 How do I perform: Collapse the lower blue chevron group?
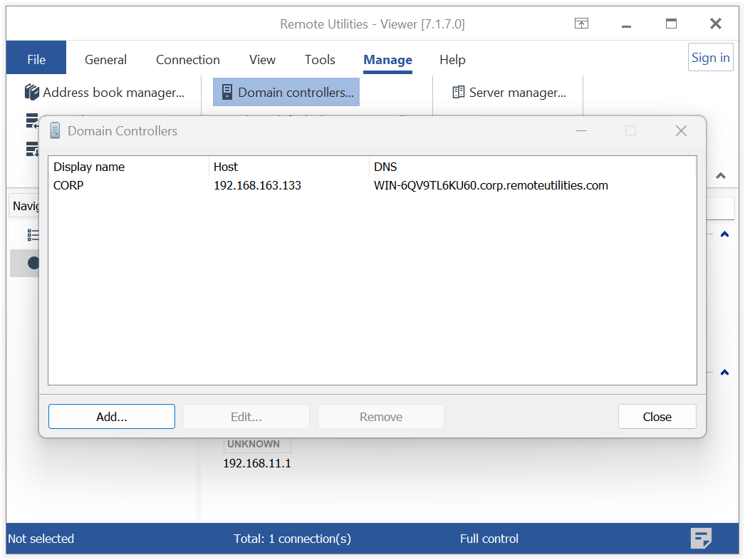[724, 373]
